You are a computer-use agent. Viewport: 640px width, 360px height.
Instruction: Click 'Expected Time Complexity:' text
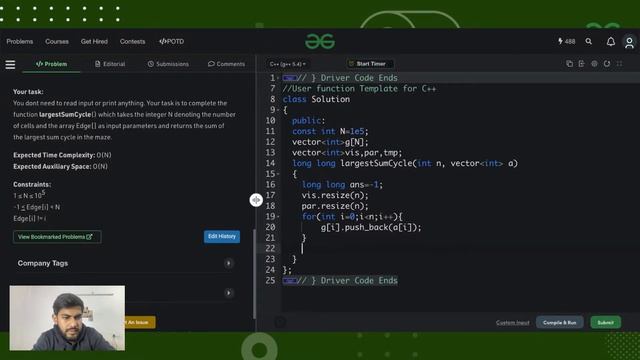(x=54, y=155)
